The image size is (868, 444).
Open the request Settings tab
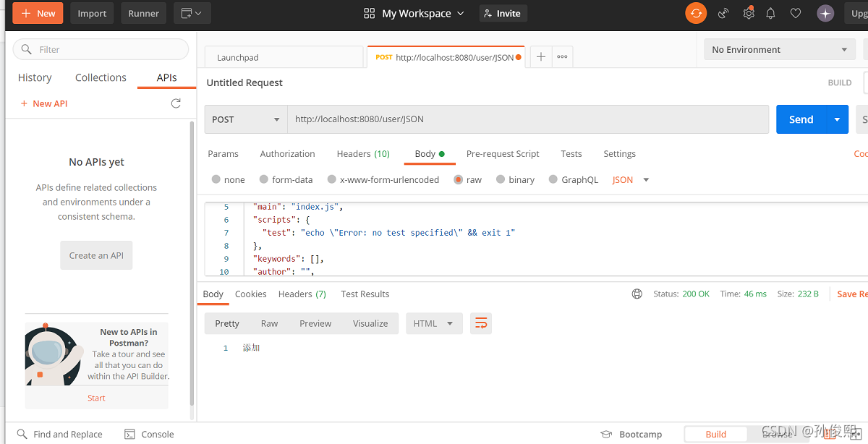(x=619, y=153)
